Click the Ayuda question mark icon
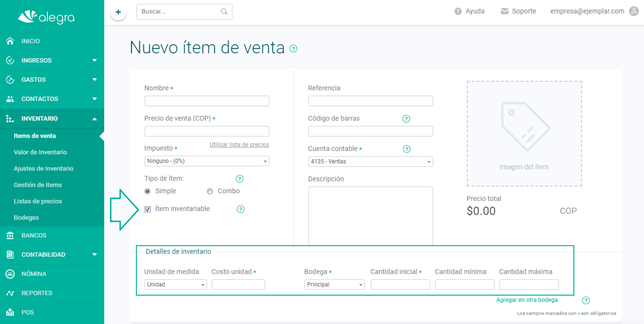Viewport: 644px width, 324px height. click(458, 11)
